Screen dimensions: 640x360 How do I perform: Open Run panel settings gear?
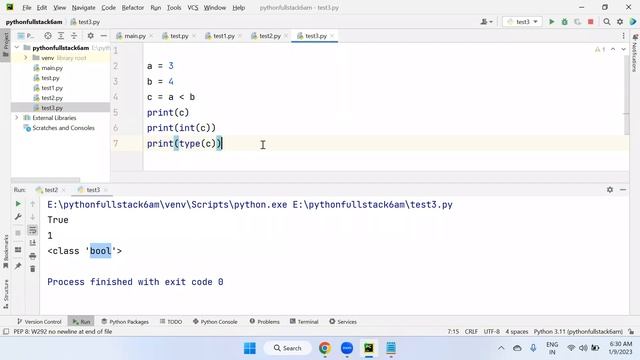click(x=610, y=190)
